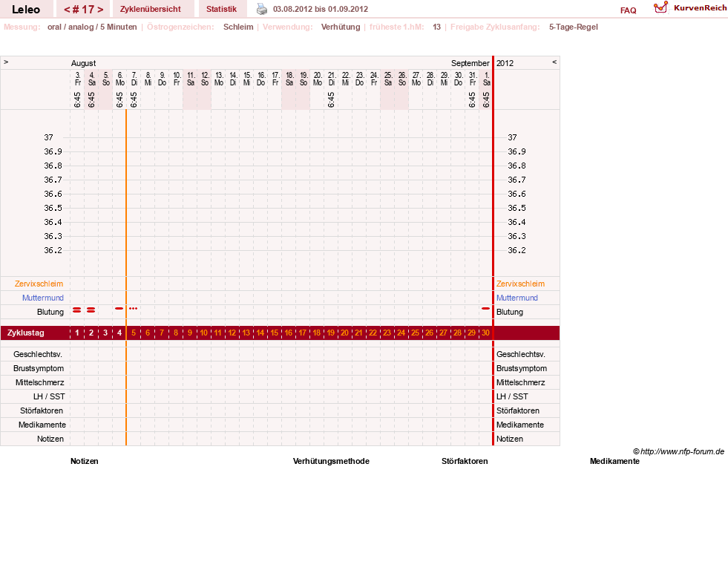This screenshot has width=728, height=579.
Task: Click the 'oral / analog / 5 Minuten' value
Action: [92, 27]
